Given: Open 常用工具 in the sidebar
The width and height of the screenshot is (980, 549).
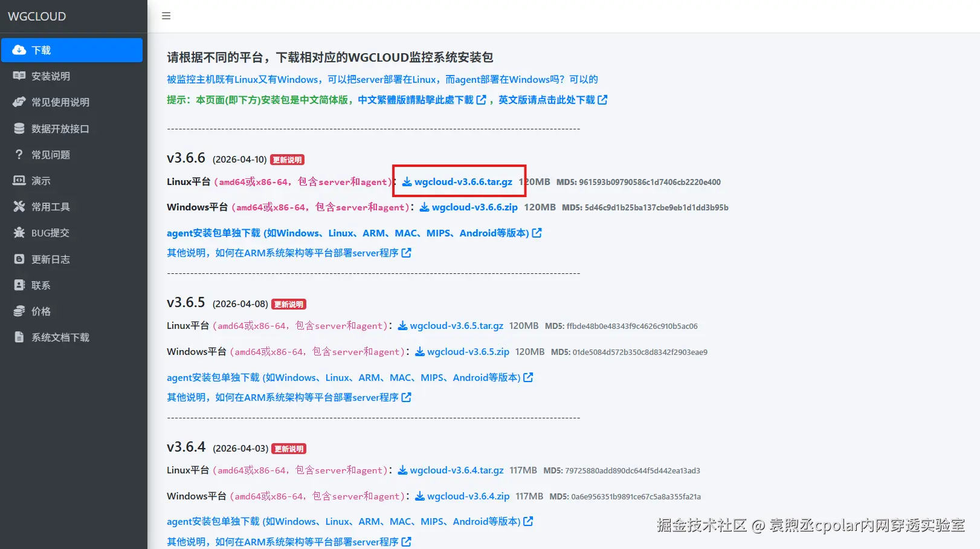Looking at the screenshot, I should (72, 207).
